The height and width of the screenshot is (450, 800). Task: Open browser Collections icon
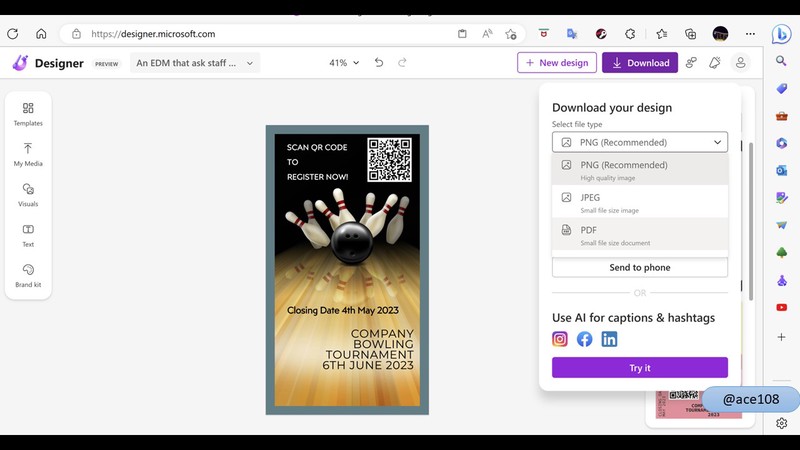point(690,34)
